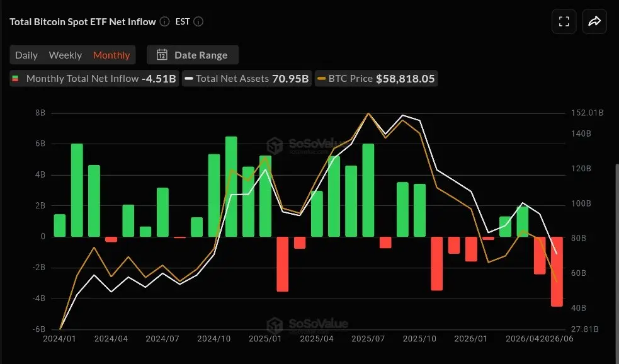Click the red-green inflow legend swatch
619x364 pixels.
pos(15,79)
